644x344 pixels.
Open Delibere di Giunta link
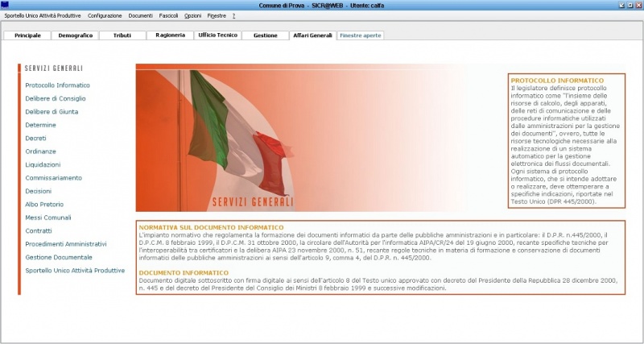[x=52, y=112]
